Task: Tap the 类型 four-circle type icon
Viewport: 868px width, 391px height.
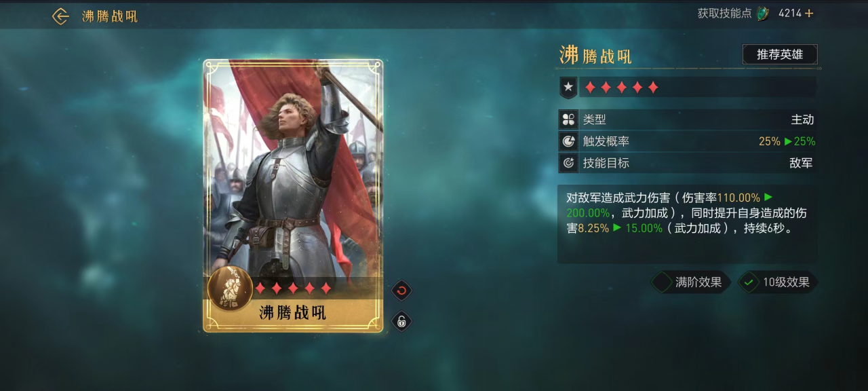Action: coord(568,119)
